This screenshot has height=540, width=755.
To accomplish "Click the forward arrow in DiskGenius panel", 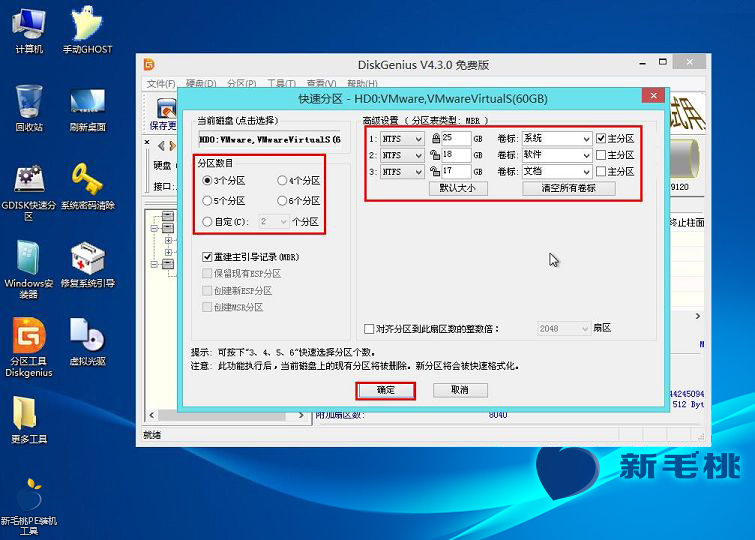I will (x=172, y=145).
